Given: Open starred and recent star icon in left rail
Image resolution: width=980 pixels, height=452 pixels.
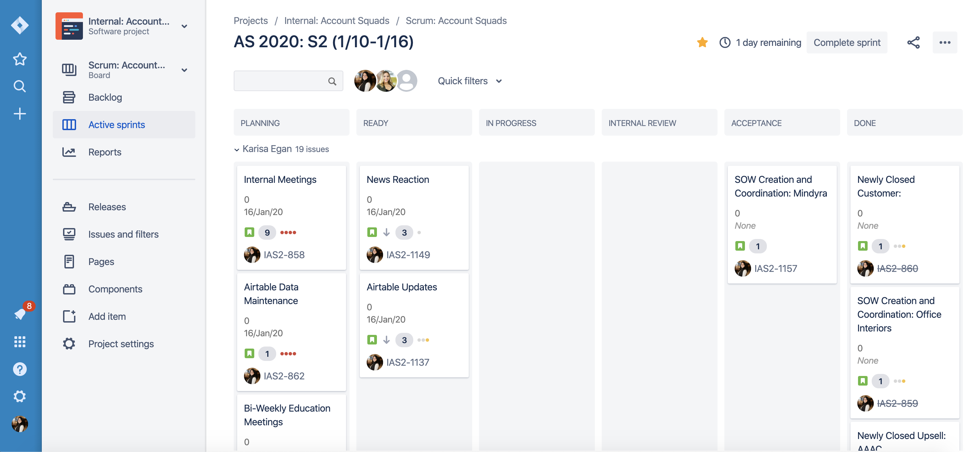Looking at the screenshot, I should 20,59.
